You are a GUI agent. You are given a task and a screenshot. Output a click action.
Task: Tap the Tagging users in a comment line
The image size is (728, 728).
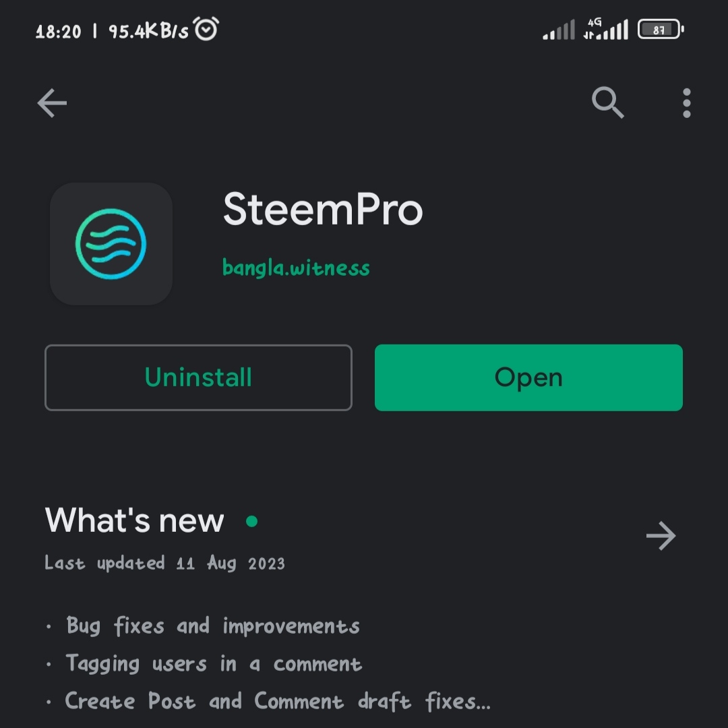pos(214,663)
